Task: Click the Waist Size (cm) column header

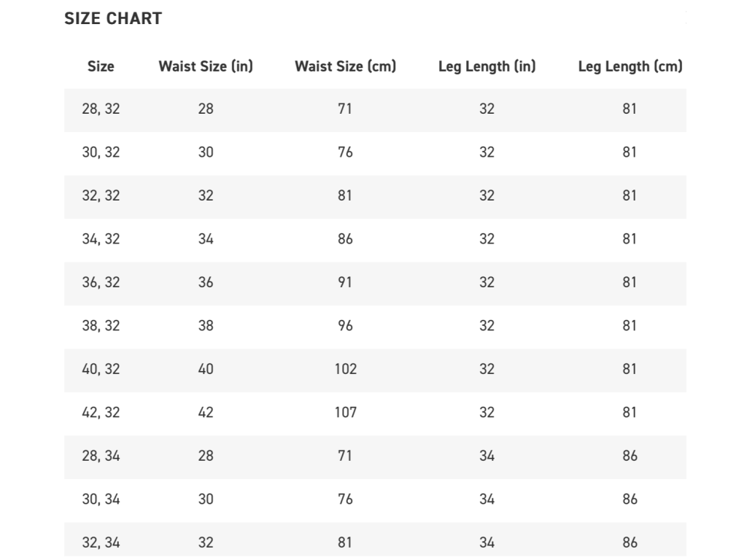Action: [345, 66]
